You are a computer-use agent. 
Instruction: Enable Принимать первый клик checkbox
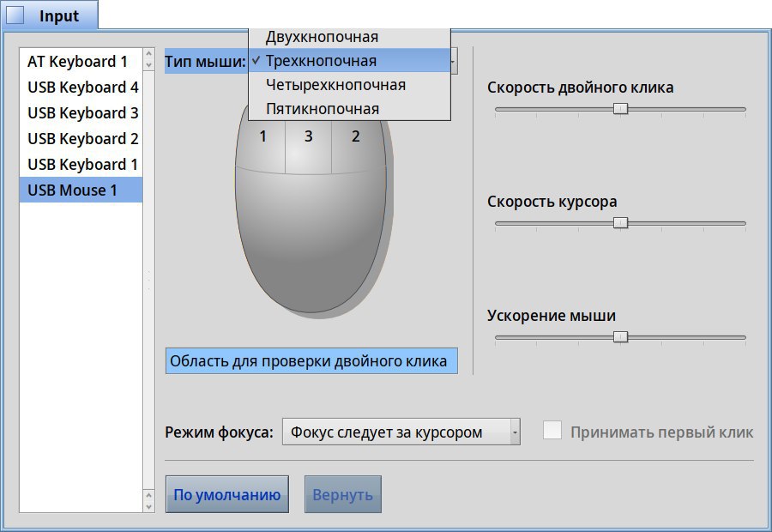tap(552, 430)
